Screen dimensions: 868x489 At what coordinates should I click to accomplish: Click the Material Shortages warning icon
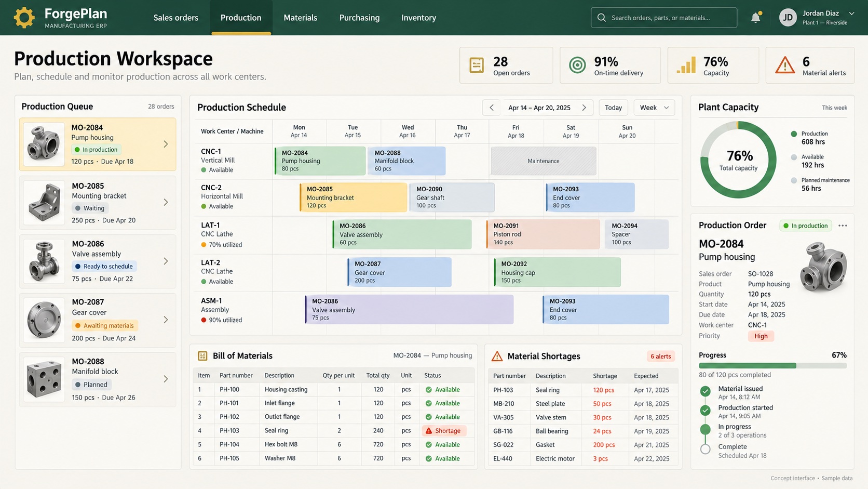pos(497,356)
